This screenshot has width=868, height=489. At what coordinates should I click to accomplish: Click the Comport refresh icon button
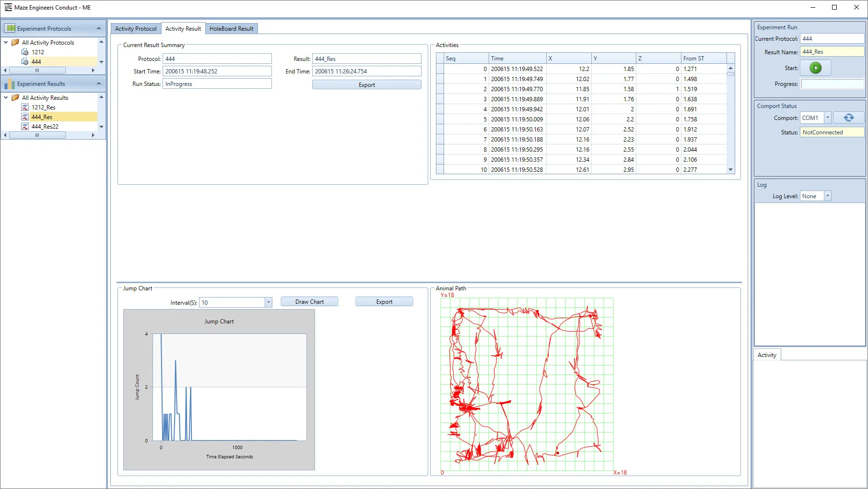pyautogui.click(x=848, y=118)
